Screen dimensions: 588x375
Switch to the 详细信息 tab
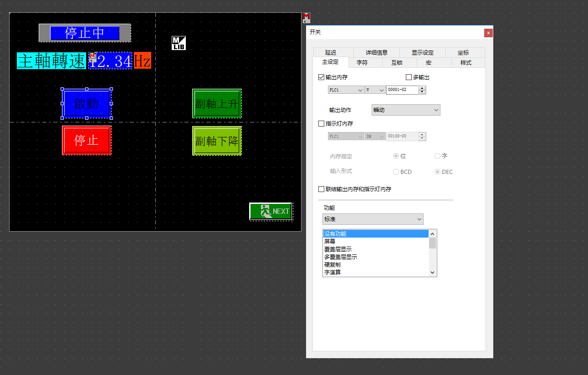376,52
